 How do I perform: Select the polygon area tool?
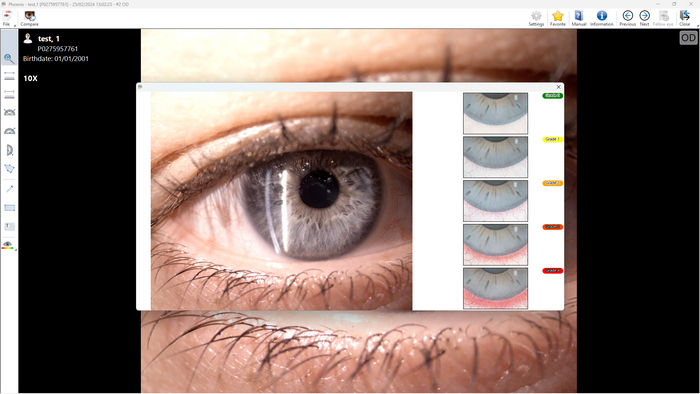point(9,169)
